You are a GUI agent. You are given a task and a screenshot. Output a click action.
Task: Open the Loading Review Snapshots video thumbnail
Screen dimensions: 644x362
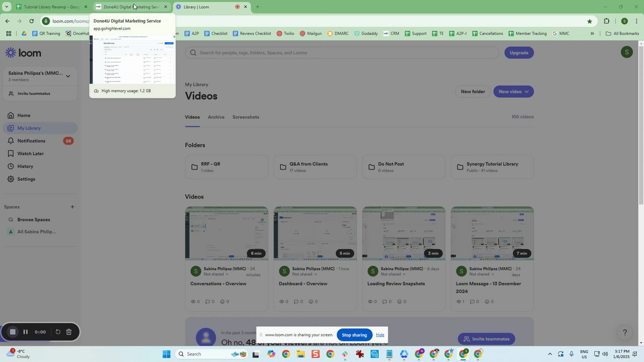click(x=404, y=233)
